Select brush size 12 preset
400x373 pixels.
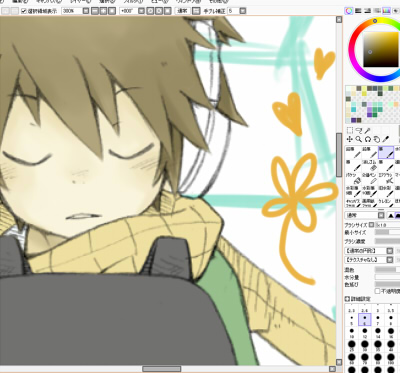tap(365, 333)
